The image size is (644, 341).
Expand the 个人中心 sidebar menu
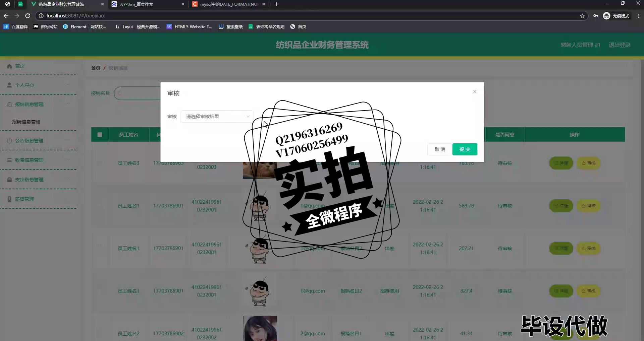(39, 85)
